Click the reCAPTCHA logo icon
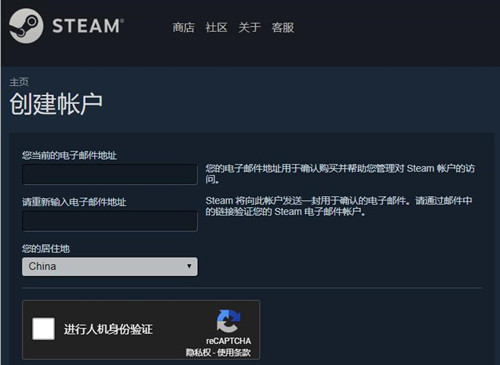This screenshot has height=365, width=500. coord(228,321)
